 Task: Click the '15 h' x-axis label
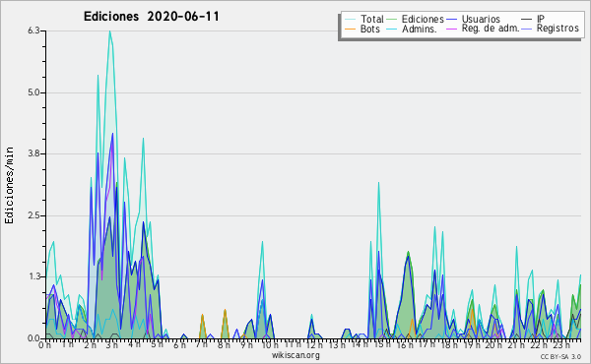[381, 344]
